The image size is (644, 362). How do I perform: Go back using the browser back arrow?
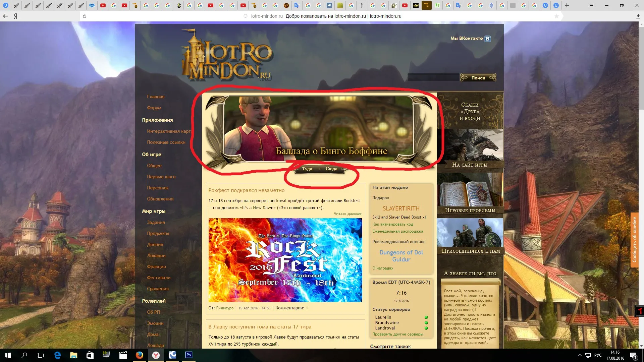click(5, 16)
